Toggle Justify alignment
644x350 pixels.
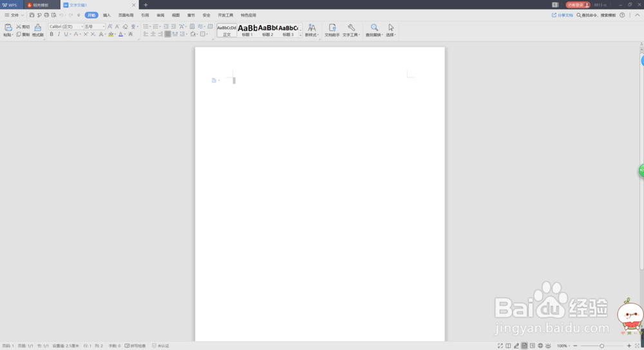(167, 34)
